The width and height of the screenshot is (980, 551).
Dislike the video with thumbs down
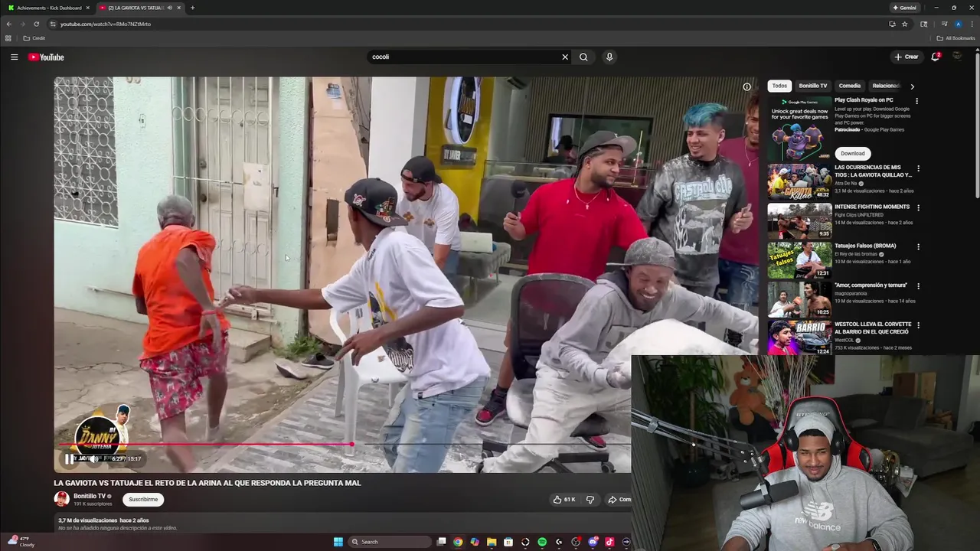pos(590,500)
